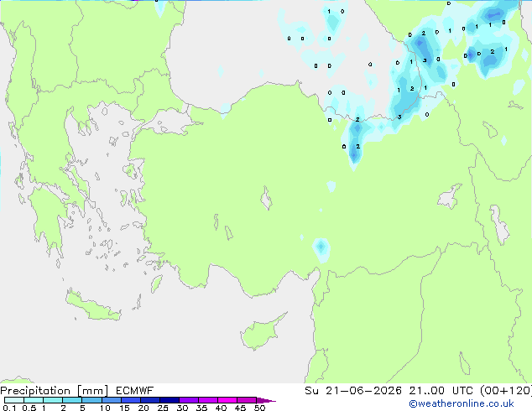532x411 pixels.
Task: Click the '45' legend scale label
Action: point(240,408)
